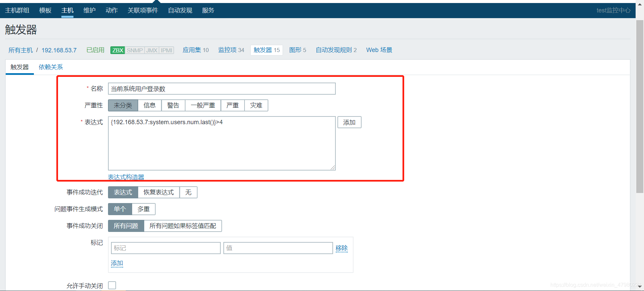Screen dimensions: 644x291
Task: Go to 应用集 10 link
Action: [x=196, y=50]
